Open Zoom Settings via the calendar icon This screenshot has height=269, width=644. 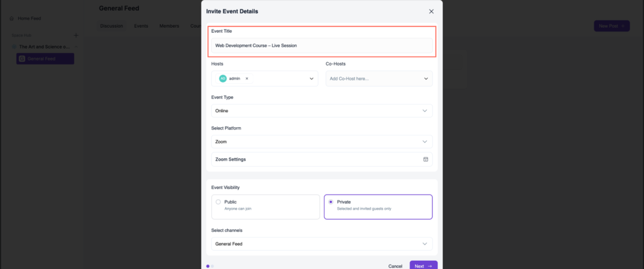426,159
